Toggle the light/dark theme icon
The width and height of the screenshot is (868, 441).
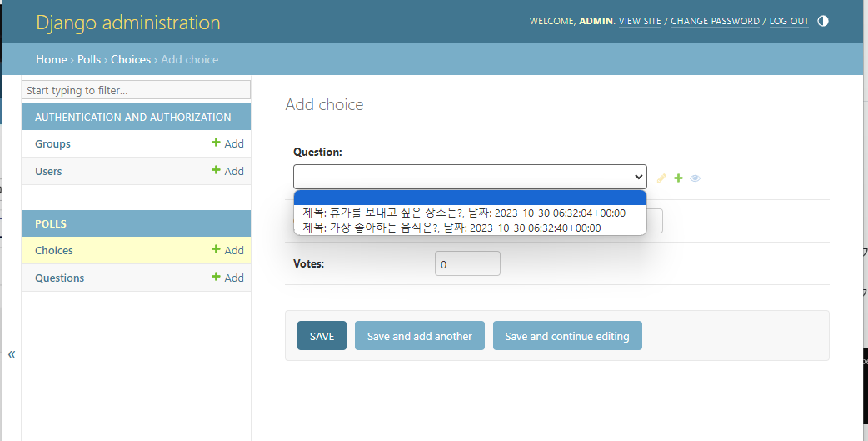tap(823, 21)
